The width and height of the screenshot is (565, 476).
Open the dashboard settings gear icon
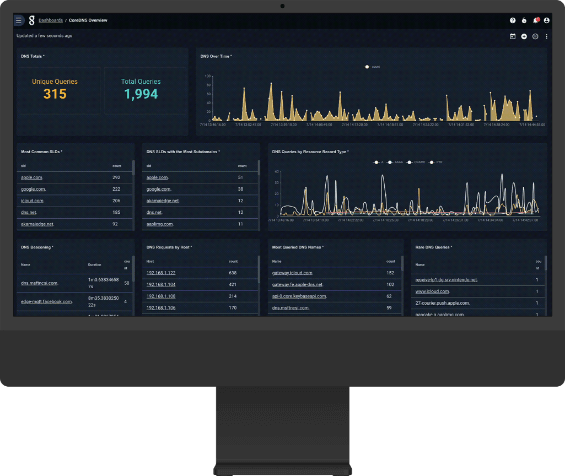click(535, 36)
